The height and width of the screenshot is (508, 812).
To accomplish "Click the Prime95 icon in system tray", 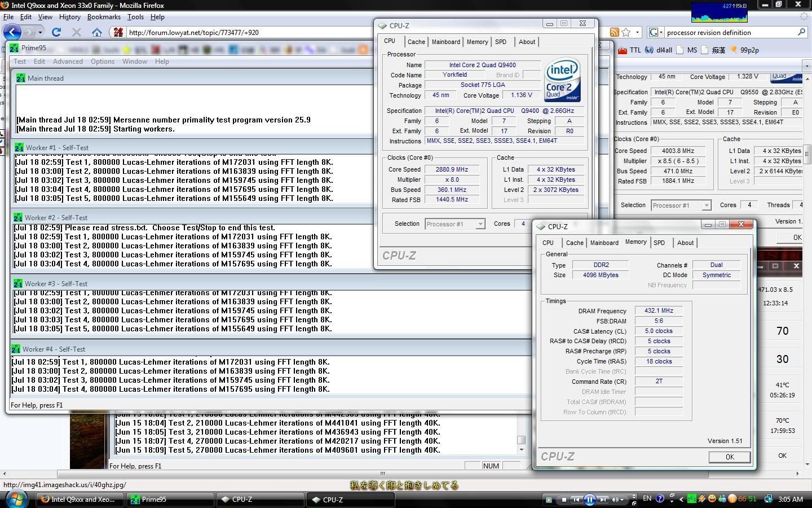I will (x=692, y=498).
